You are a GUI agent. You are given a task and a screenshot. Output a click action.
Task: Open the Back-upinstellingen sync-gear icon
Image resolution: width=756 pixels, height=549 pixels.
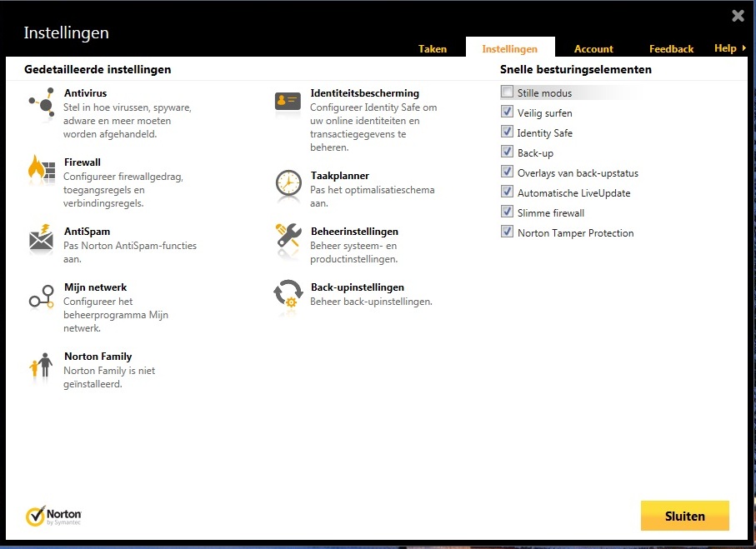[x=288, y=293]
